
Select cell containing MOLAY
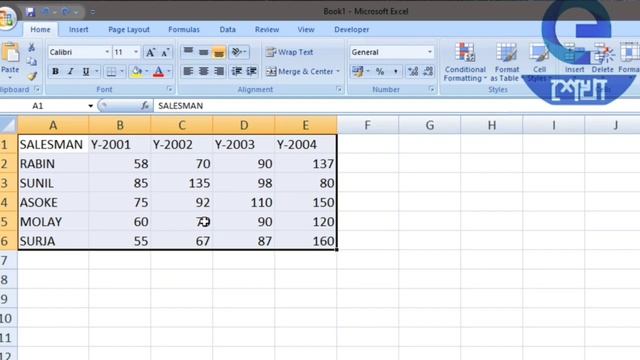click(53, 222)
